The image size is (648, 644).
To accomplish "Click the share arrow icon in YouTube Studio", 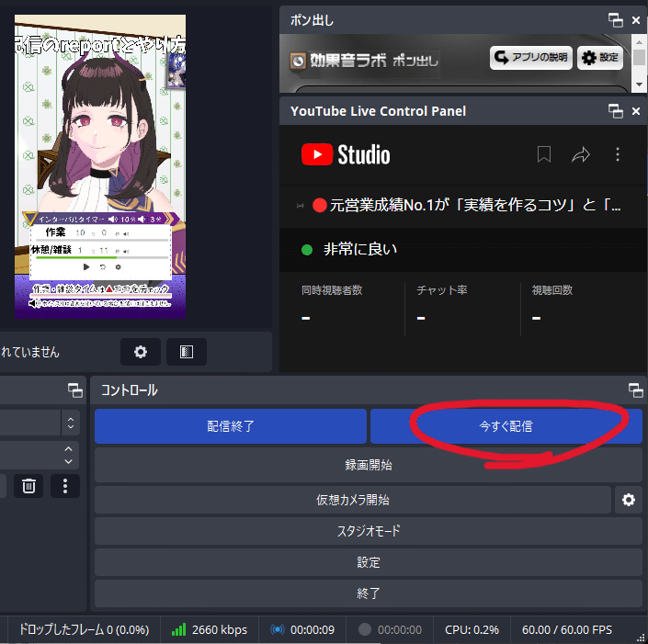I will click(581, 154).
